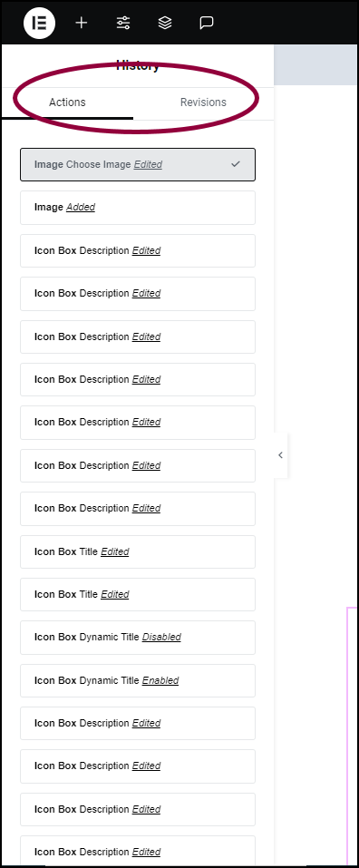Open the Structure layers icon
This screenshot has height=868, width=359.
coord(165,23)
